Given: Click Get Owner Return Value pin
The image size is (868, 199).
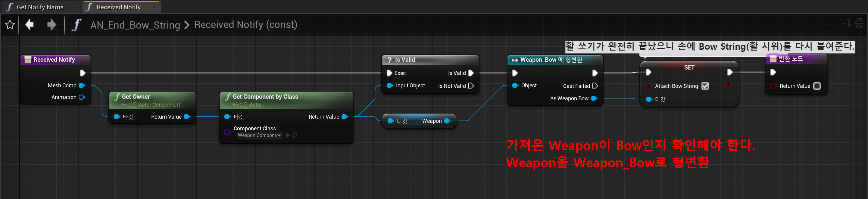Looking at the screenshot, I should pyautogui.click(x=187, y=117).
